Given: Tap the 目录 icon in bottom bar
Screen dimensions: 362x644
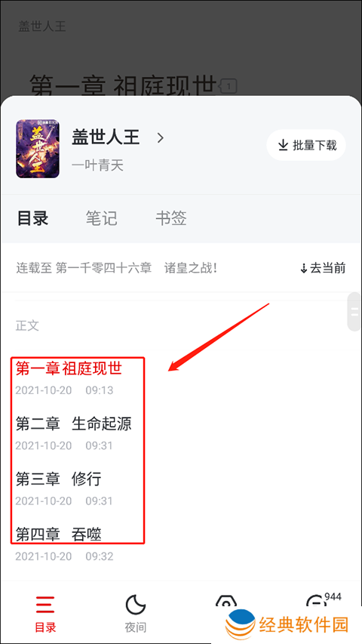Looking at the screenshot, I should coord(45,604).
